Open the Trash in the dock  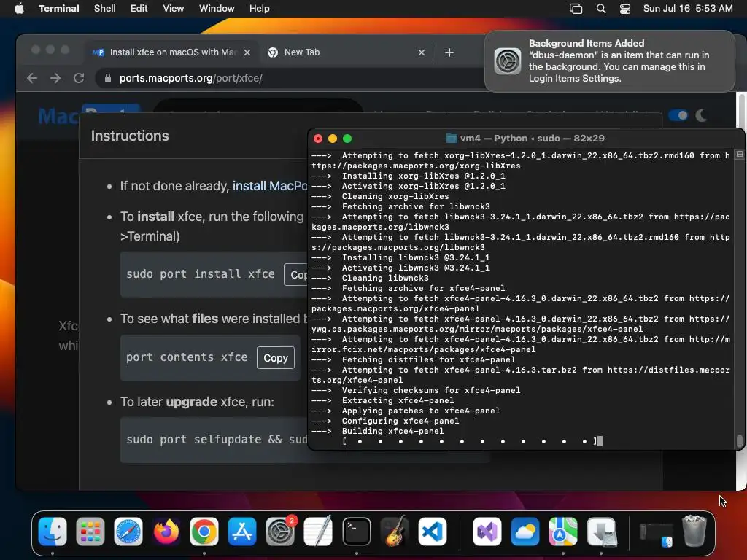694,531
